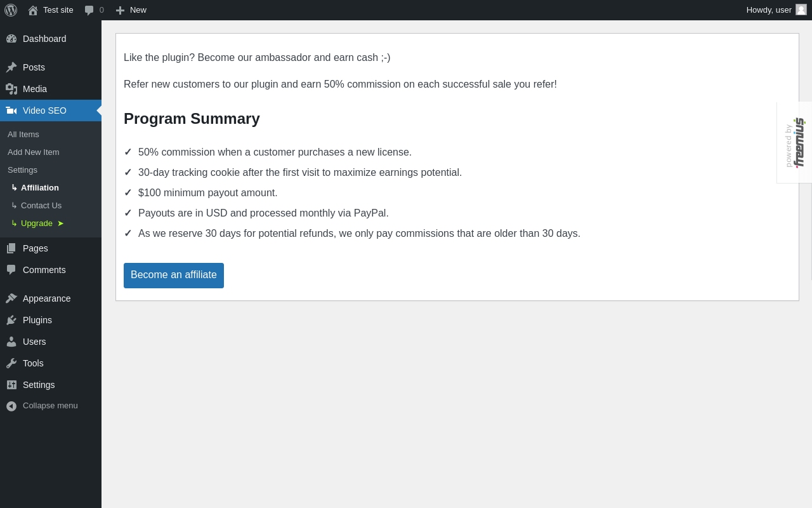Select Add New Item submenu
The image size is (812, 508).
[x=34, y=152]
